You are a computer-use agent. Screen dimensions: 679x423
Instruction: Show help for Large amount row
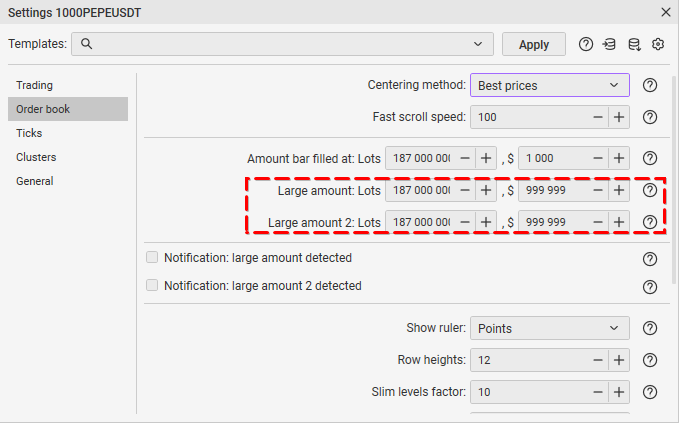650,190
